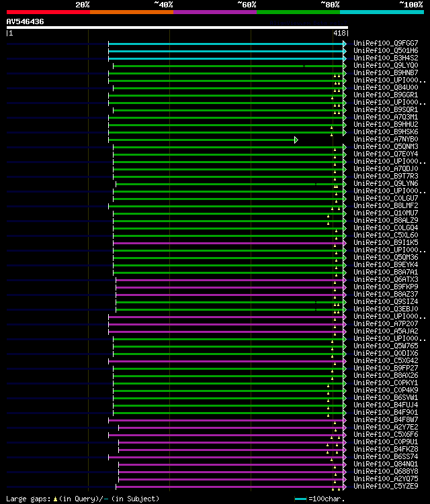
Task: Click the UniRef100_C5YZE9 label
Action: click(386, 487)
